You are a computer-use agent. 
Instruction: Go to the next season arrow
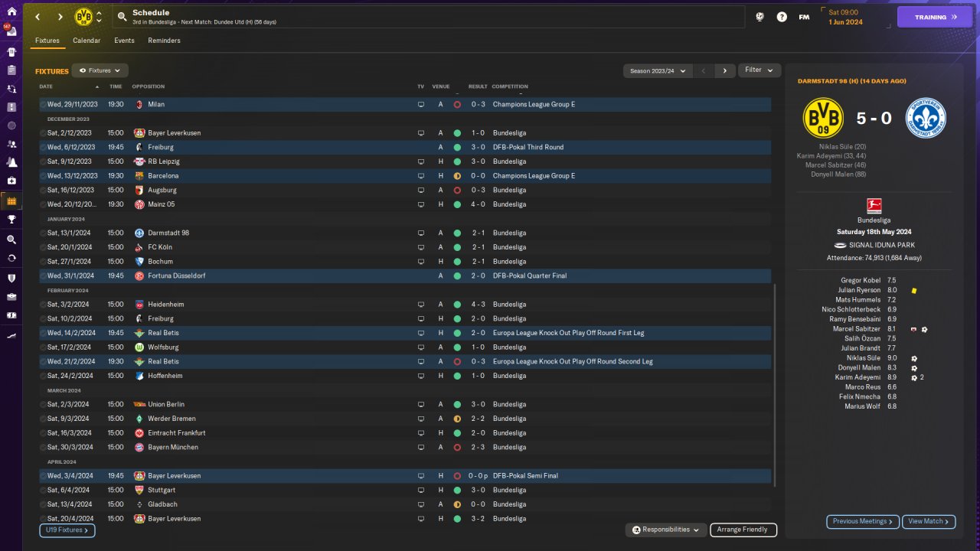[x=725, y=70]
